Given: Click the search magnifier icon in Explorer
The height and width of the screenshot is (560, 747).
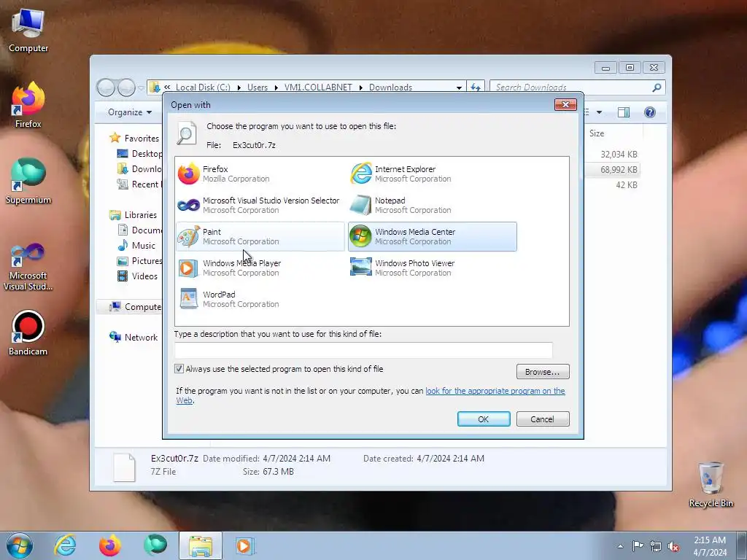Looking at the screenshot, I should tap(657, 87).
